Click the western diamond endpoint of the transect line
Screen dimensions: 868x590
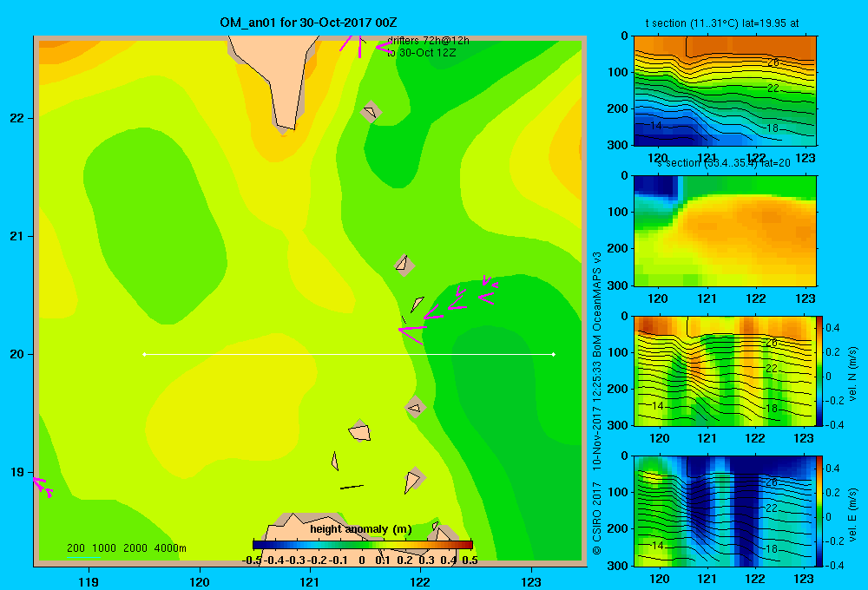(x=144, y=354)
